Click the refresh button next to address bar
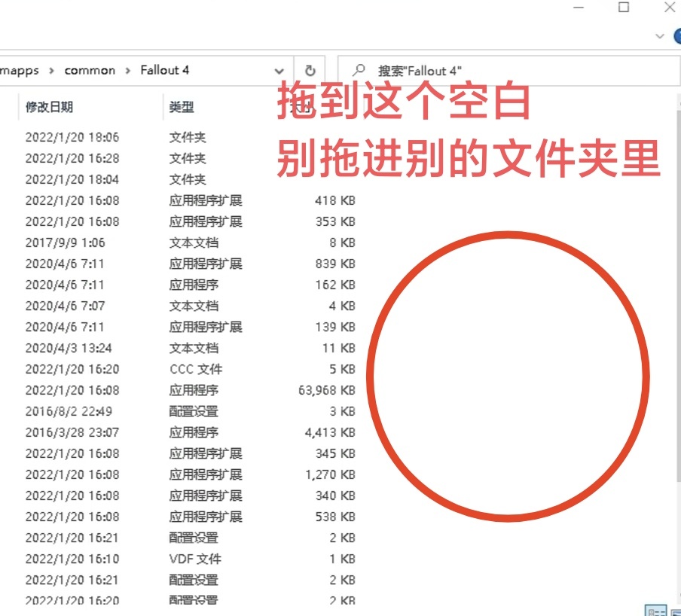The image size is (681, 616). [x=310, y=70]
